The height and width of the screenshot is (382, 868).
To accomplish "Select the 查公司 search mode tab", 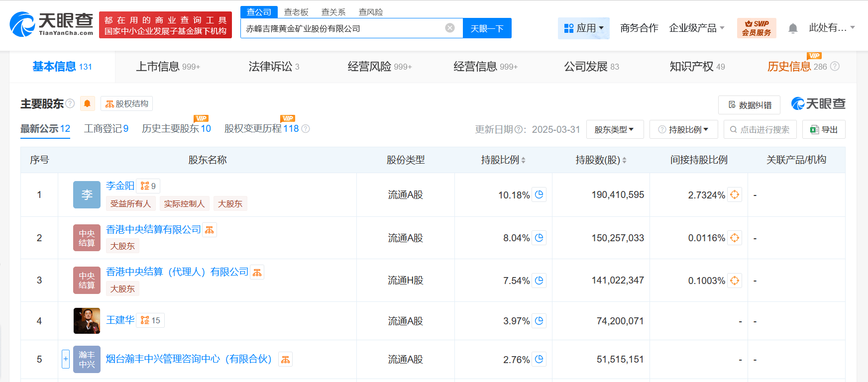I will coord(259,12).
